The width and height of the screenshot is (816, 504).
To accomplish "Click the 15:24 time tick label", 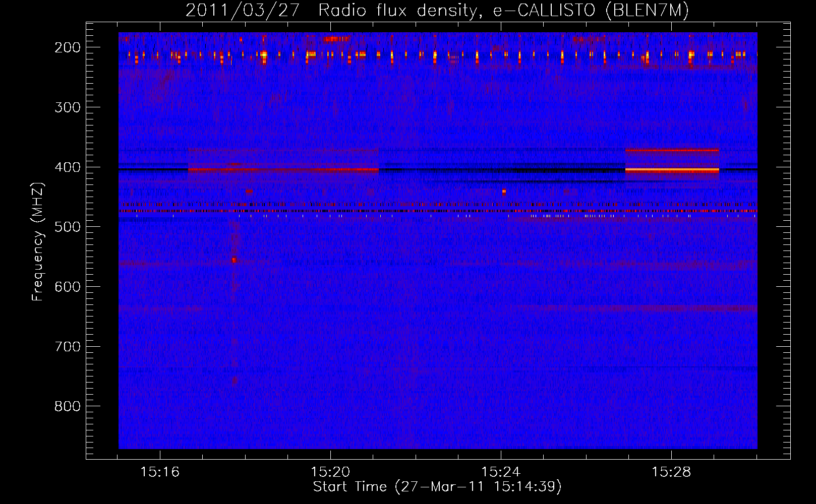I will [x=501, y=472].
